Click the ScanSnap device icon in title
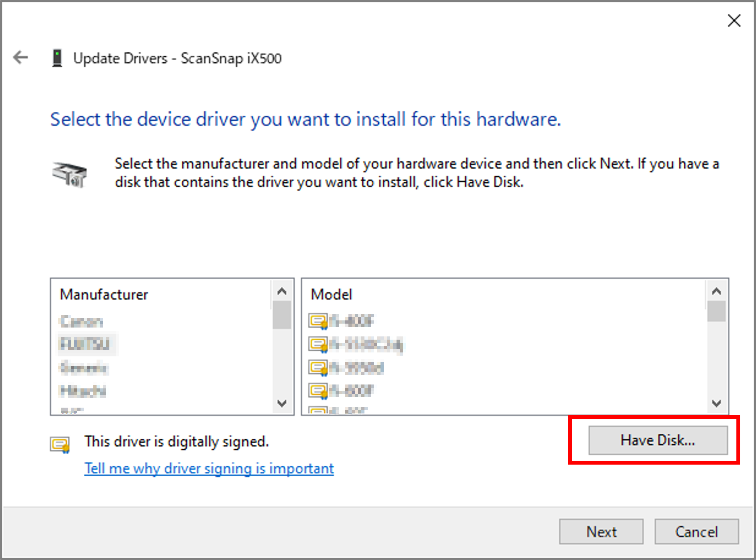756x560 pixels. [x=57, y=58]
